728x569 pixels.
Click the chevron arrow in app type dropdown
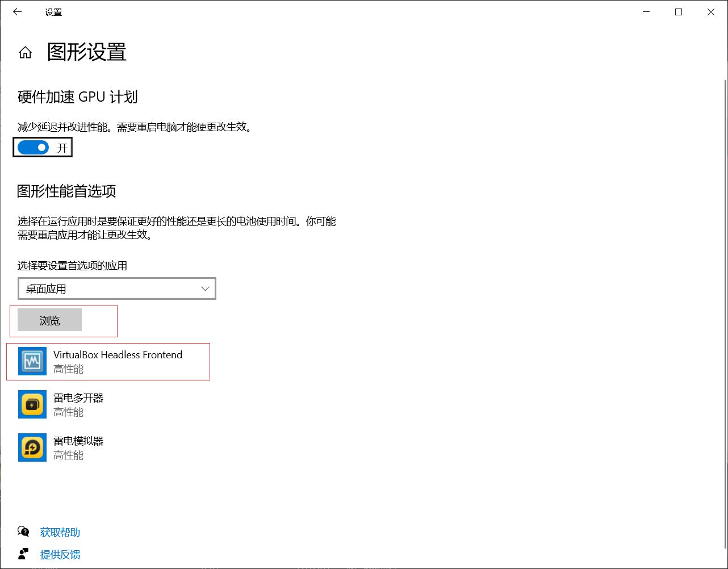tap(205, 288)
